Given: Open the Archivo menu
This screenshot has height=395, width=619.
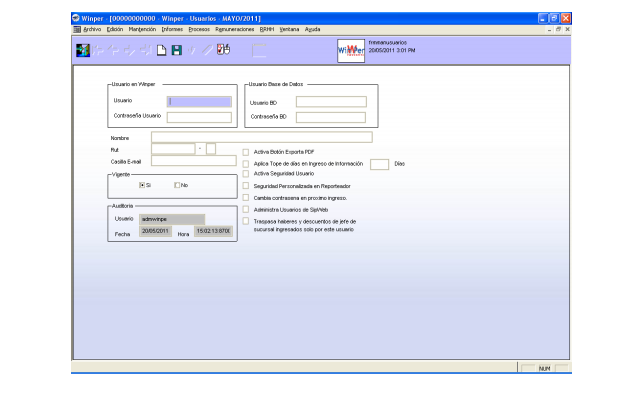Looking at the screenshot, I should [x=92, y=30].
